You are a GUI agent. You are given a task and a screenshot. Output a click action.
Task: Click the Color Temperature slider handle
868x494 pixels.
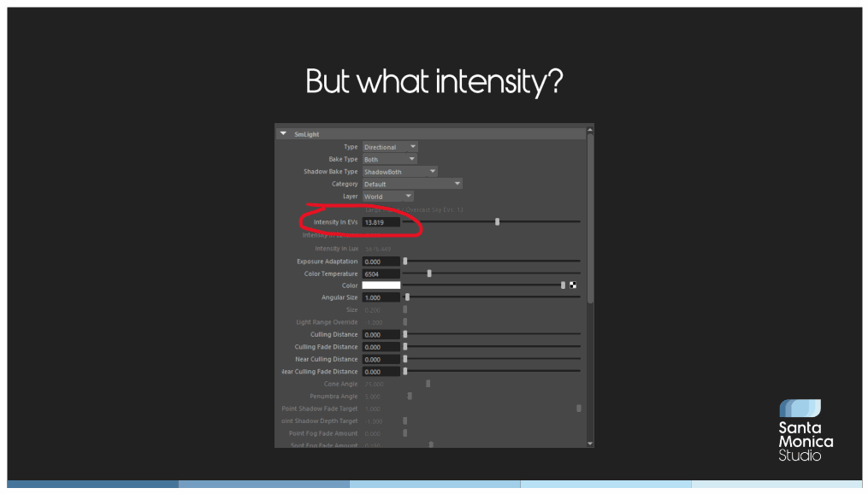point(429,273)
